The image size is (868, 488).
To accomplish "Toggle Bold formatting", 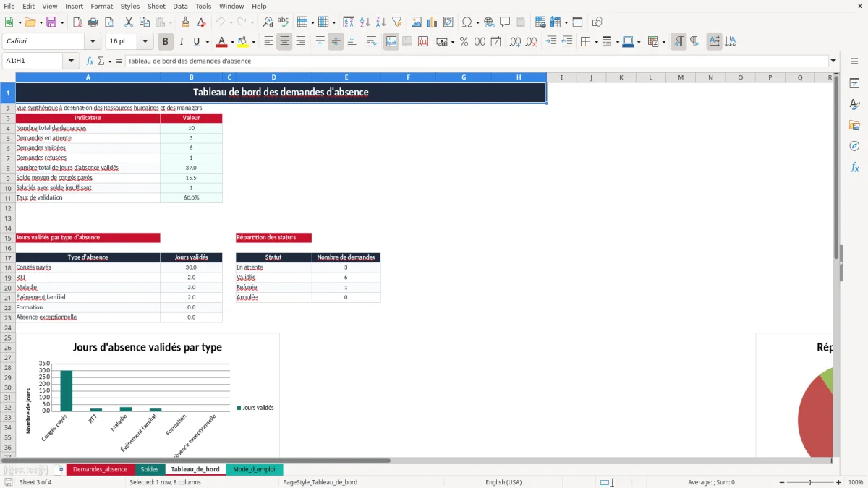I will (166, 42).
